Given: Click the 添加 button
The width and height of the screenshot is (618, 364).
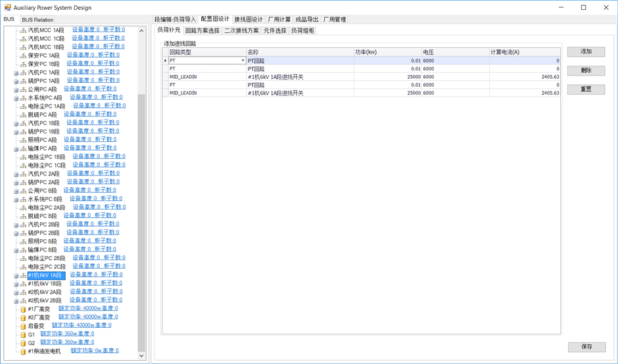Looking at the screenshot, I should tap(586, 52).
